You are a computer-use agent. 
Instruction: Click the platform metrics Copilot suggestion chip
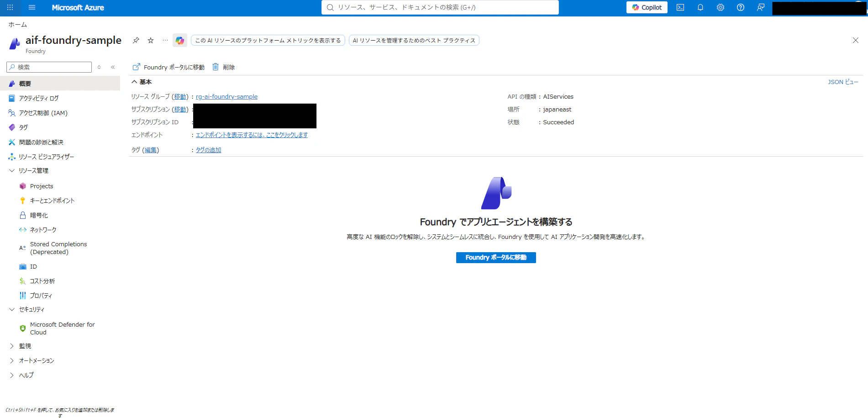coord(268,40)
